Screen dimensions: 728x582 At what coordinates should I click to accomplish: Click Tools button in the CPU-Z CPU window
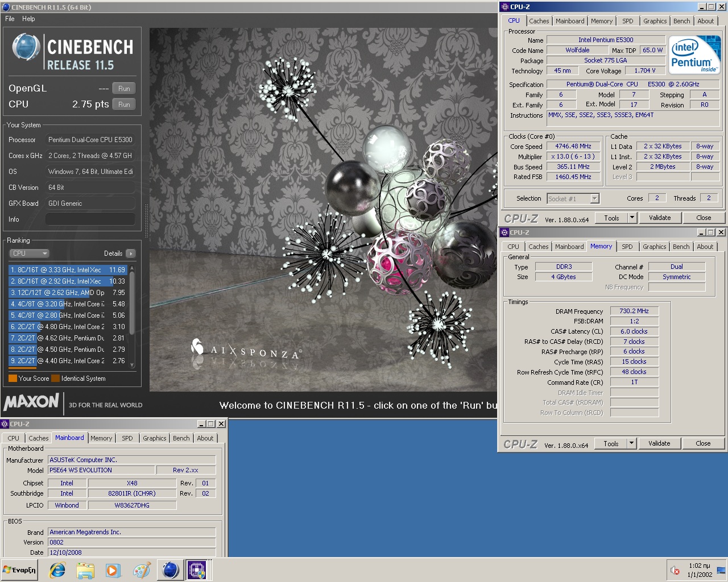pos(611,218)
